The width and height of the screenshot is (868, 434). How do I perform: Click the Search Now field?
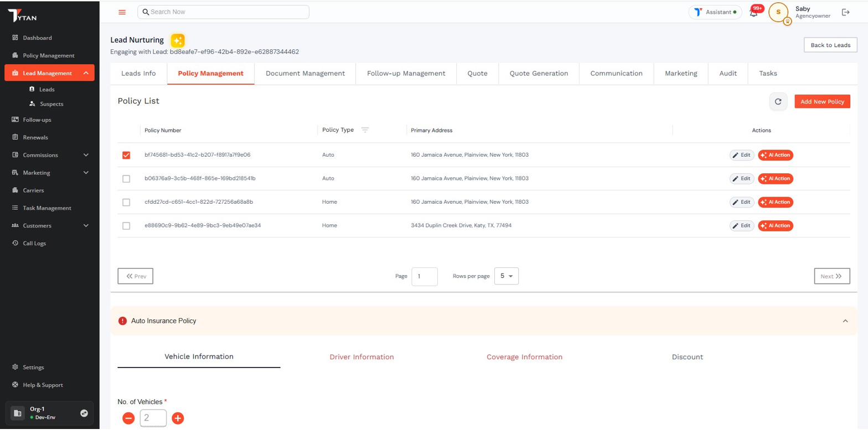(x=223, y=12)
